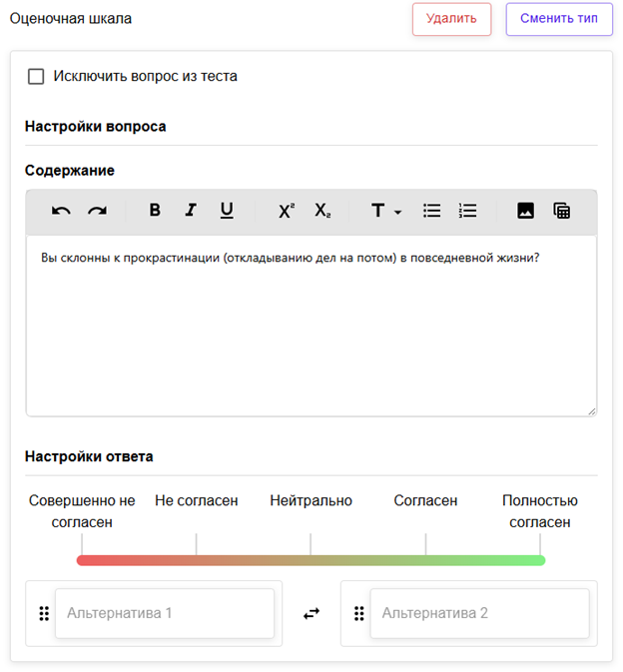Open the text size T dropdown

[x=385, y=211]
